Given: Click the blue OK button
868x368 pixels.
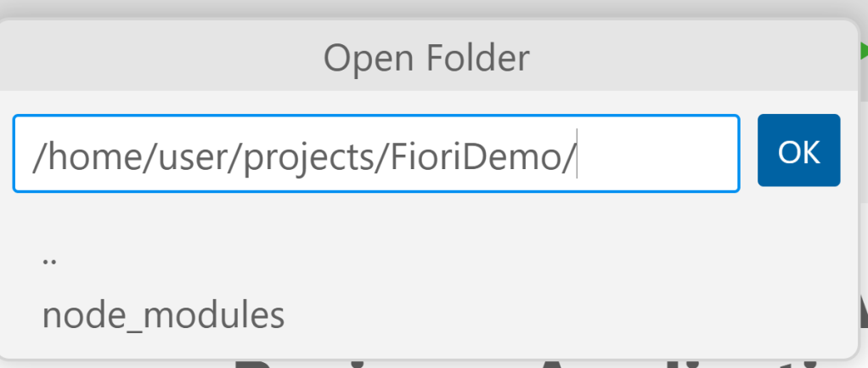Looking at the screenshot, I should [798, 150].
